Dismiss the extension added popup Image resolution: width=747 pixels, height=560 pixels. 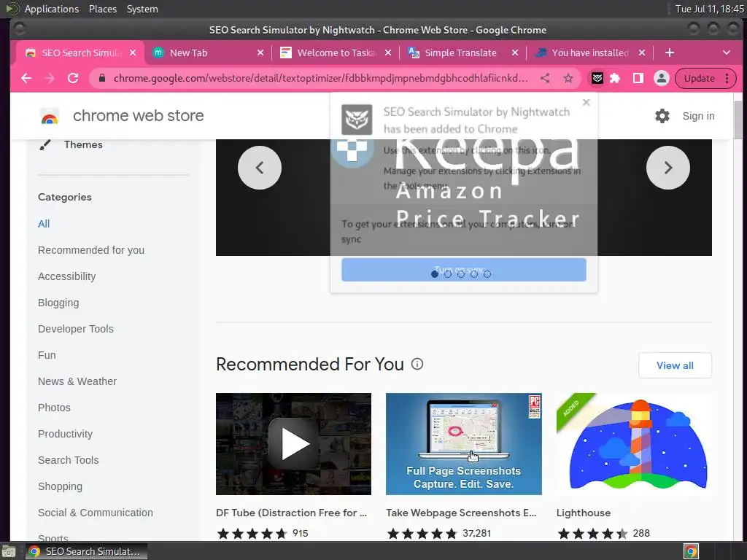tap(587, 102)
